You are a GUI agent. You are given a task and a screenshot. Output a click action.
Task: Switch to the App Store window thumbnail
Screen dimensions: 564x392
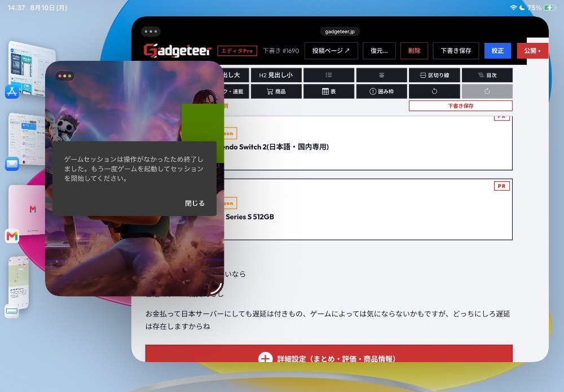pos(32,68)
